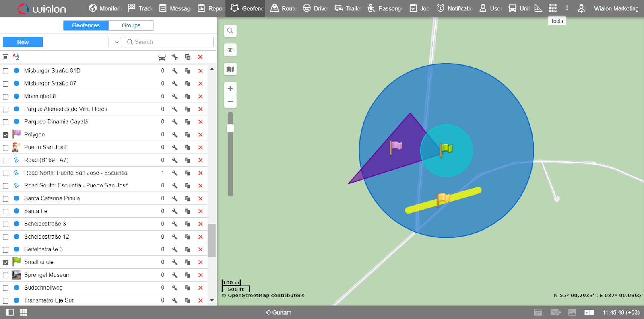Click the map zoom slider handle
This screenshot has width=644, height=319.
(x=230, y=128)
